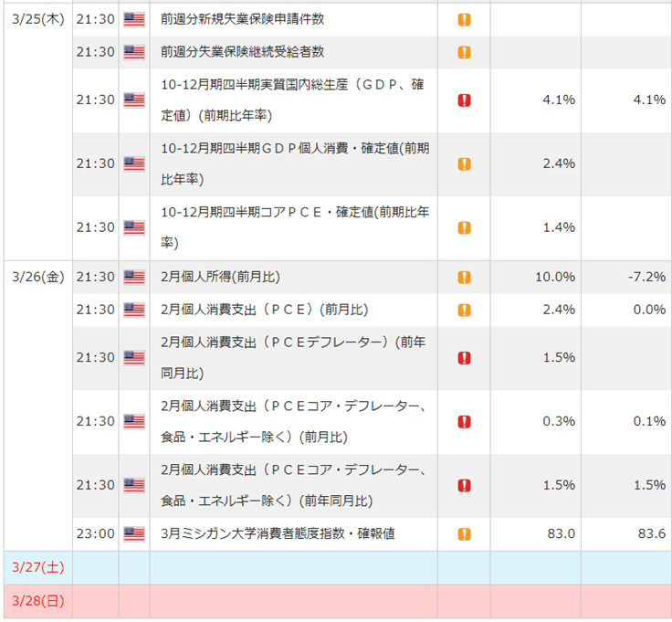Click orange importance icon for 前週分新規失業保険申請件数
Image resolution: width=672 pixels, height=622 pixels.
tap(464, 20)
